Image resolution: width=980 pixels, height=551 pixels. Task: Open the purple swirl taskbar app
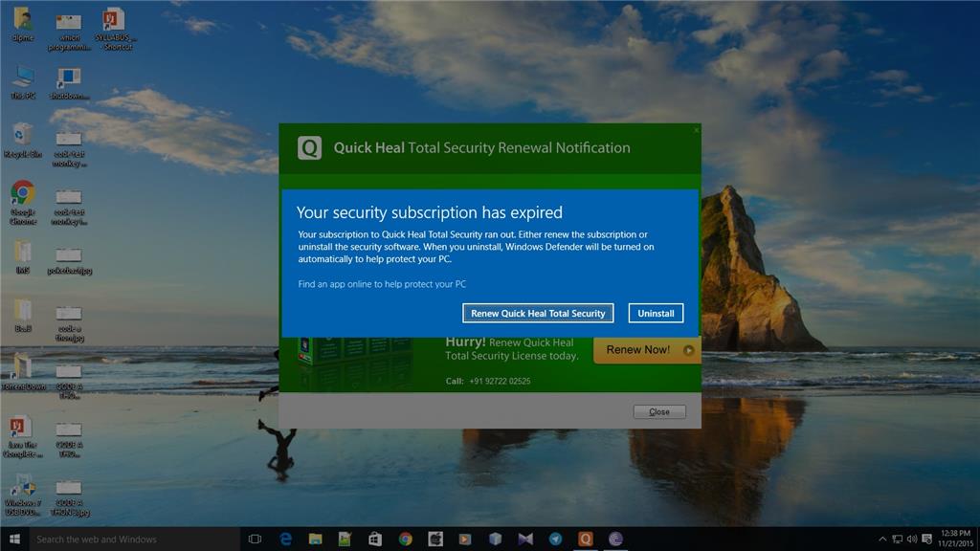[615, 539]
